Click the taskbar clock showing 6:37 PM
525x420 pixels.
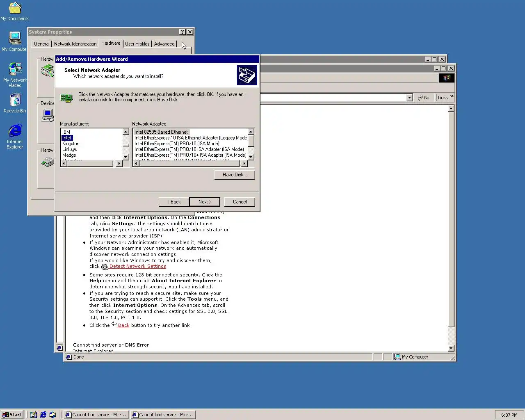click(x=509, y=415)
